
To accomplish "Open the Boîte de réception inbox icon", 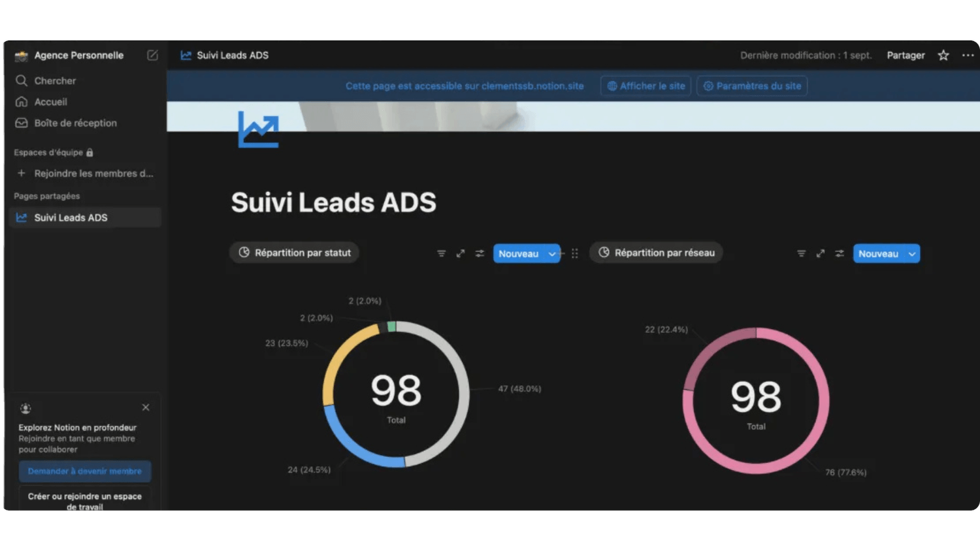I will point(22,123).
